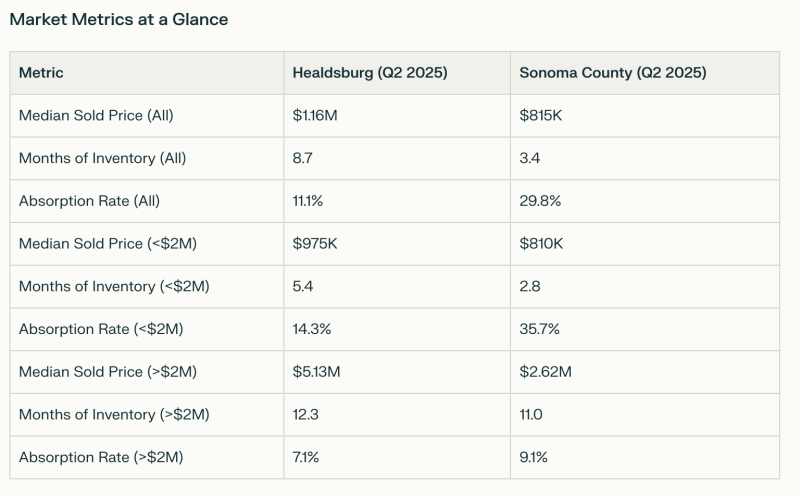The width and height of the screenshot is (800, 495).
Task: Click the $815K Sonoma County cell
Action: point(541,115)
